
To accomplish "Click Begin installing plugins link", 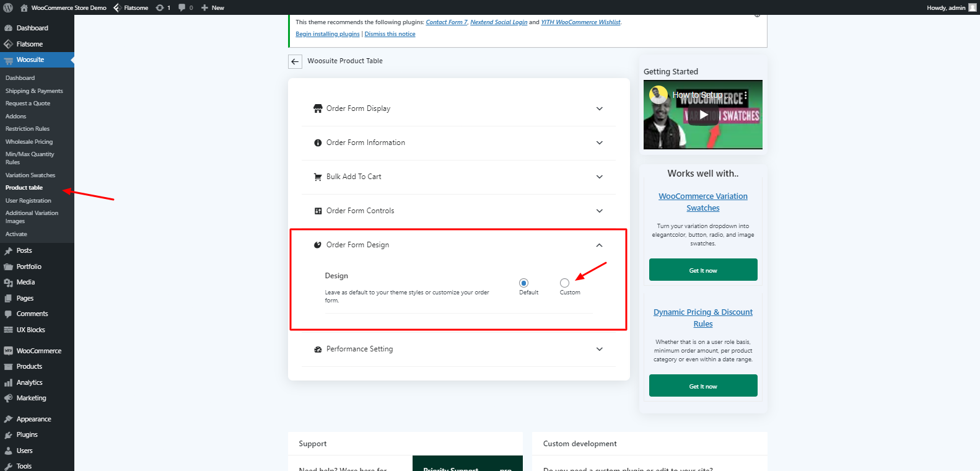I will point(328,34).
